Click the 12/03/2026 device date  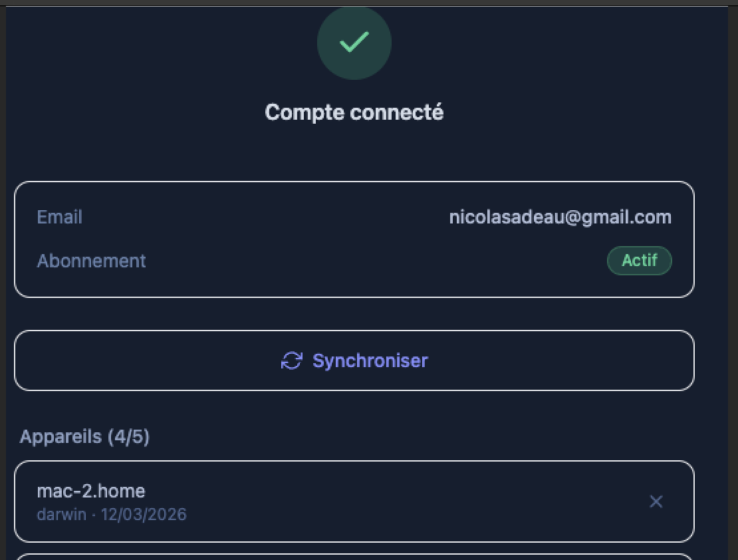144,515
